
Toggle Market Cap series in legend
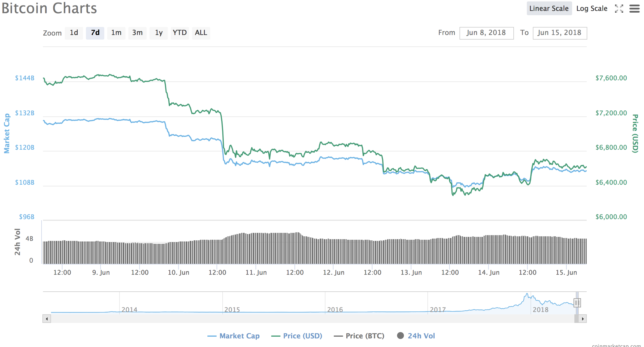pyautogui.click(x=233, y=336)
